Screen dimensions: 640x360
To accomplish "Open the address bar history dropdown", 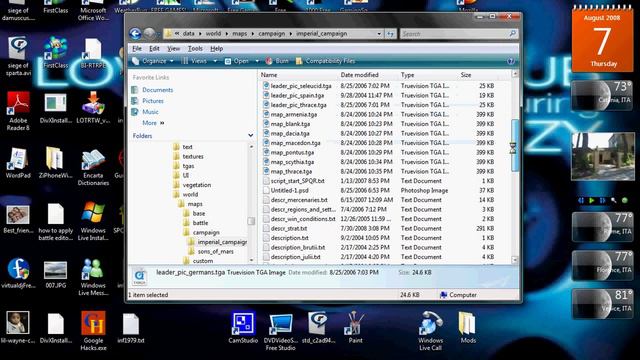I will pos(379,34).
